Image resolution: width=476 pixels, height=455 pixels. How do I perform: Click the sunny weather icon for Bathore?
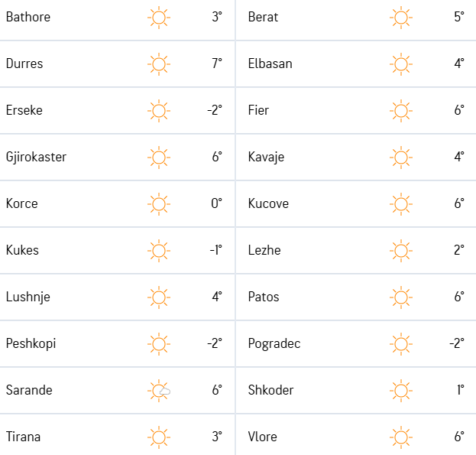point(159,18)
